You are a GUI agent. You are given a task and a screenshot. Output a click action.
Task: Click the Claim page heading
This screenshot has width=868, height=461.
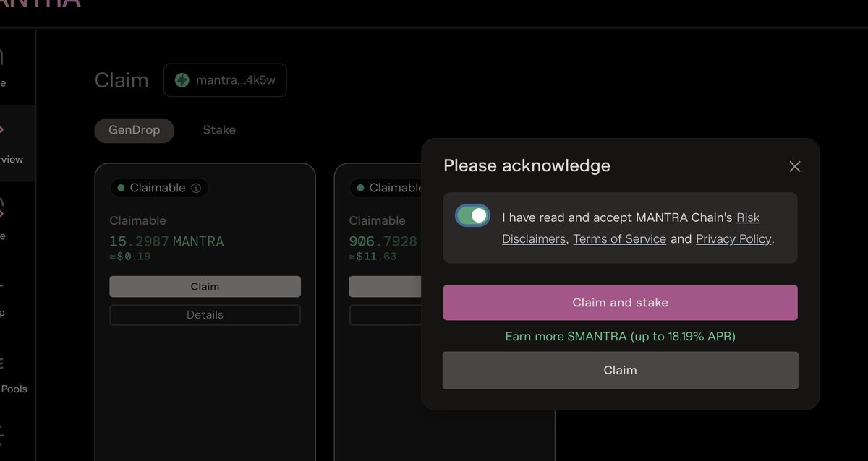tap(122, 80)
